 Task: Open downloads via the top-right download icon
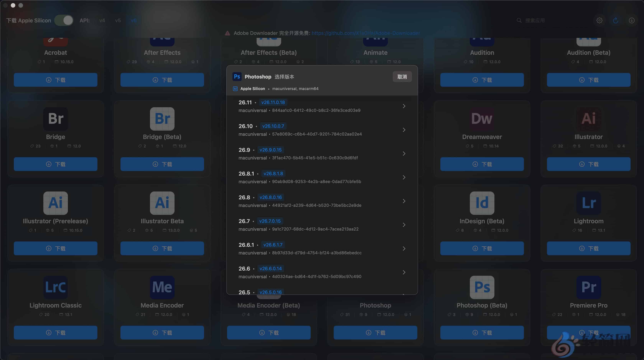[632, 20]
